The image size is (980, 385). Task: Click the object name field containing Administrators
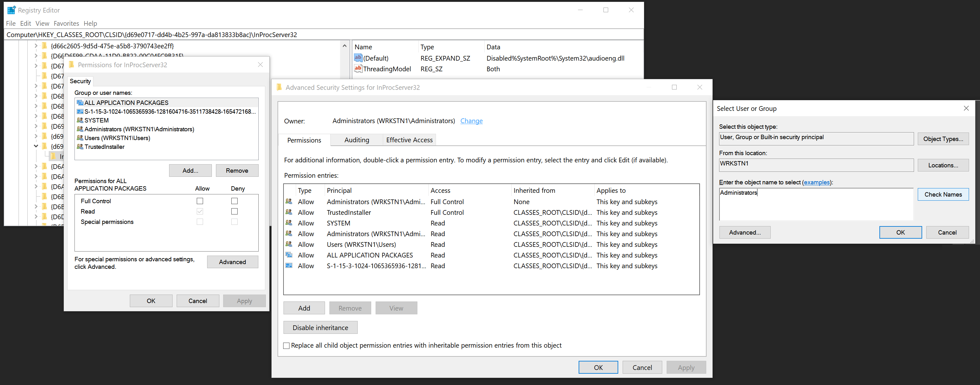coord(816,204)
